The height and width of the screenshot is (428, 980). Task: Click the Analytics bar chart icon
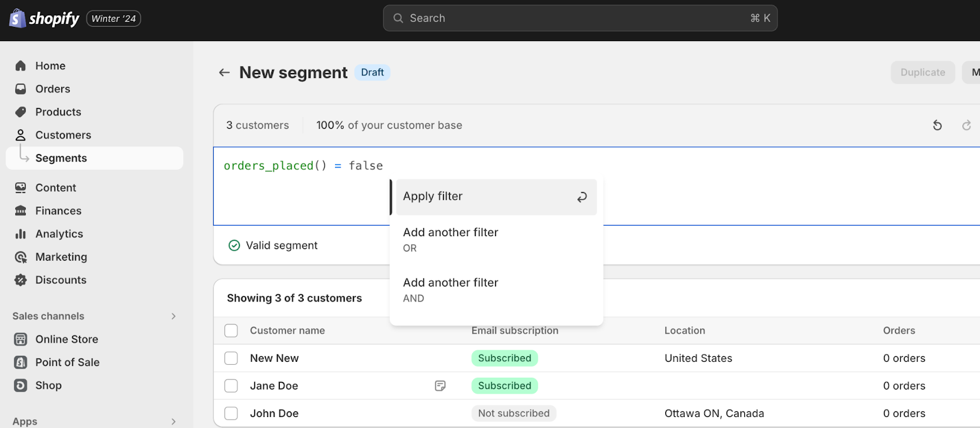(21, 234)
